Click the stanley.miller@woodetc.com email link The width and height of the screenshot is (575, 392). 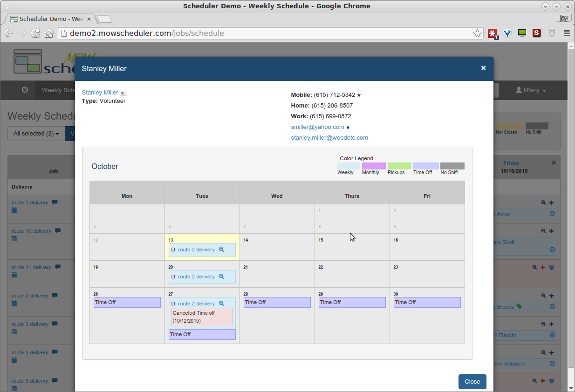click(329, 138)
